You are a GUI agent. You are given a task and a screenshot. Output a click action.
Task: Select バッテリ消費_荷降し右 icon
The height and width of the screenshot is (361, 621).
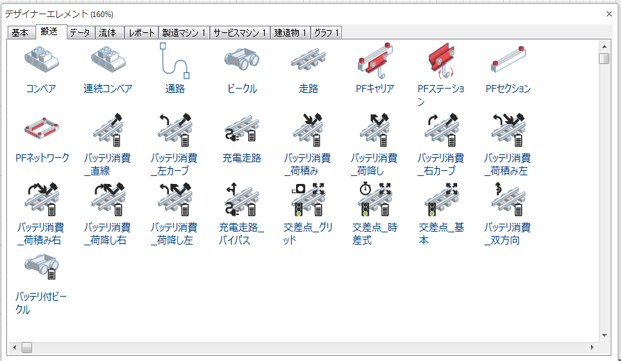108,199
